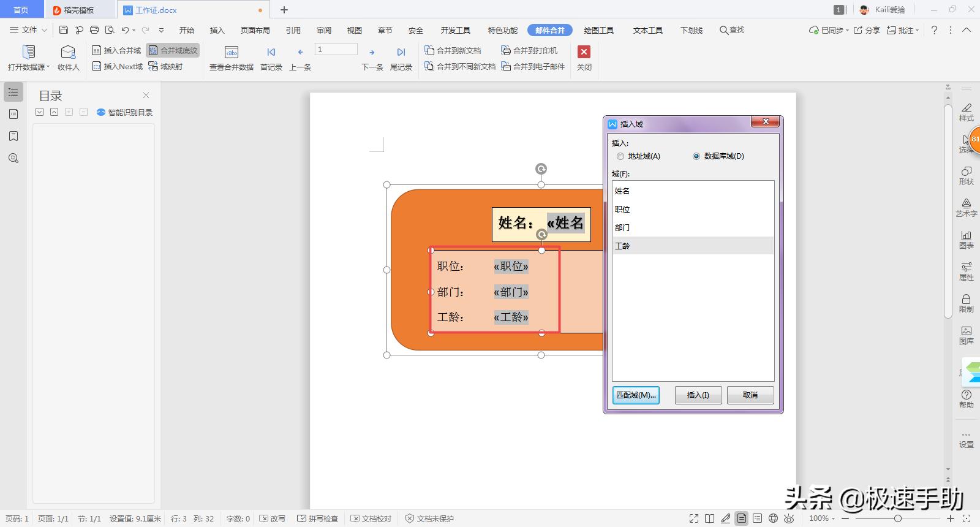Switch to the 插入 tab
The width and height of the screenshot is (980, 527).
(x=217, y=30)
